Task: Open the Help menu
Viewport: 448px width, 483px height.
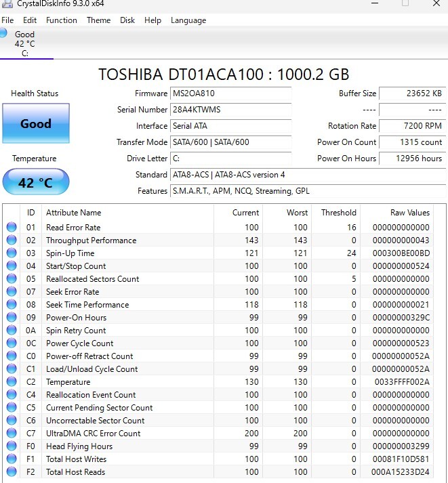Action: [152, 20]
